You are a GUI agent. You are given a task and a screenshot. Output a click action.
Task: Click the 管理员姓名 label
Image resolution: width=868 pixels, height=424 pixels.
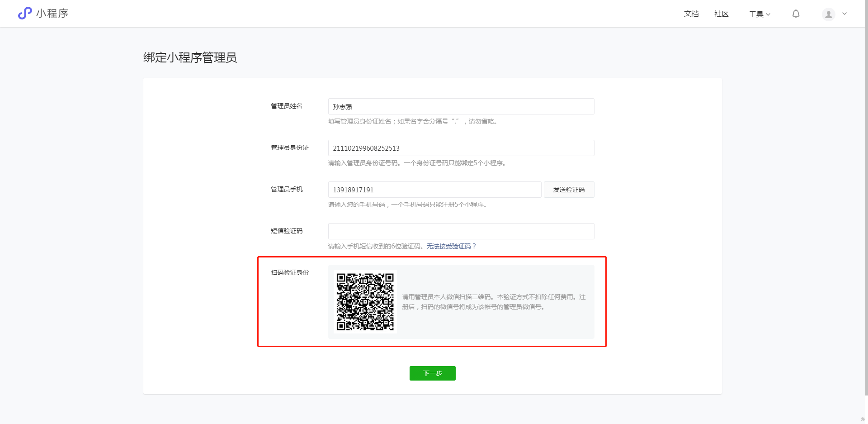287,106
